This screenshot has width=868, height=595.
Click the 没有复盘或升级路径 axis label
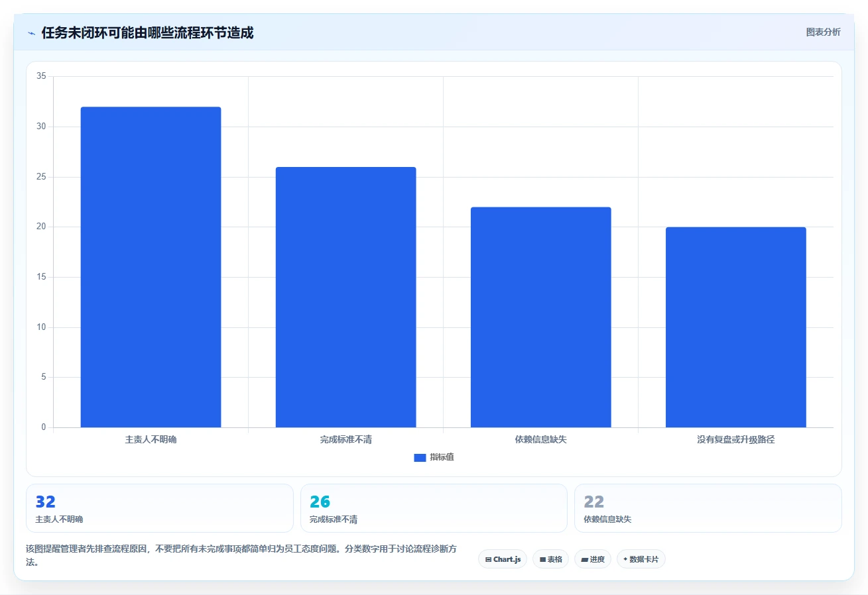pos(735,439)
